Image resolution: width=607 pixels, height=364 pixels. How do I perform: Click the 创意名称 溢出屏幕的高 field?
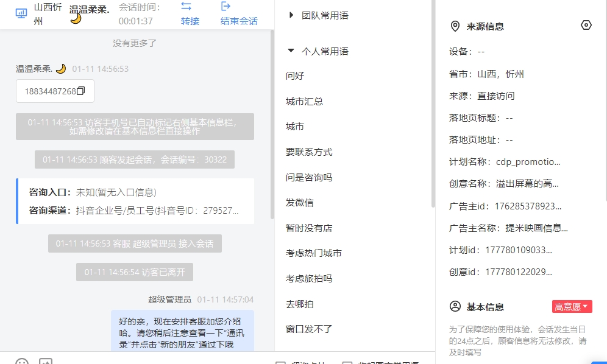tap(504, 184)
